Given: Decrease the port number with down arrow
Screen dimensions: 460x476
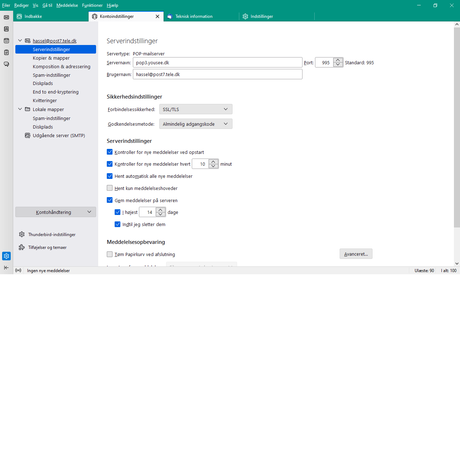Looking at the screenshot, I should [x=338, y=65].
